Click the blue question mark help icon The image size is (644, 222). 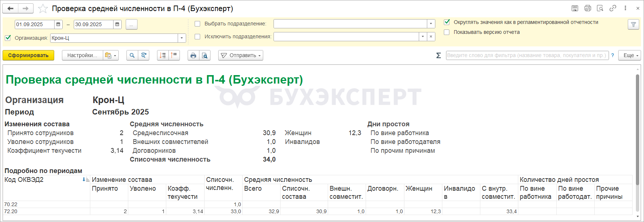(x=613, y=55)
